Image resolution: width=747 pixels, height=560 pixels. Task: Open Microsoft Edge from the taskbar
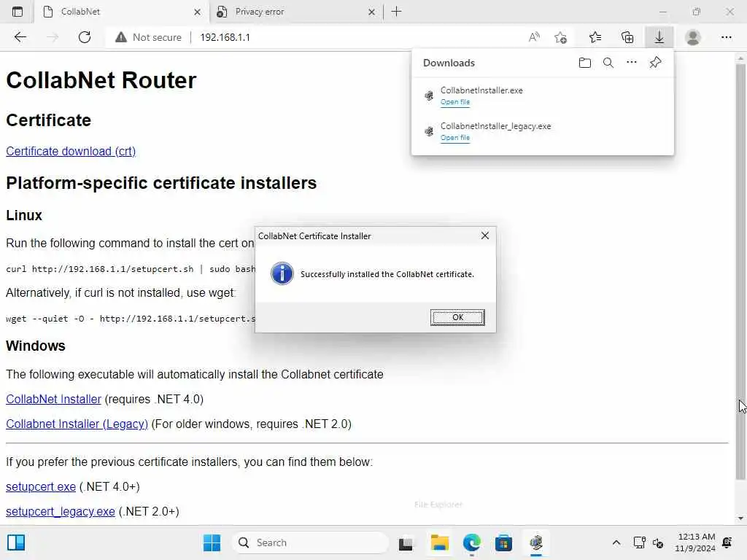pyautogui.click(x=472, y=542)
